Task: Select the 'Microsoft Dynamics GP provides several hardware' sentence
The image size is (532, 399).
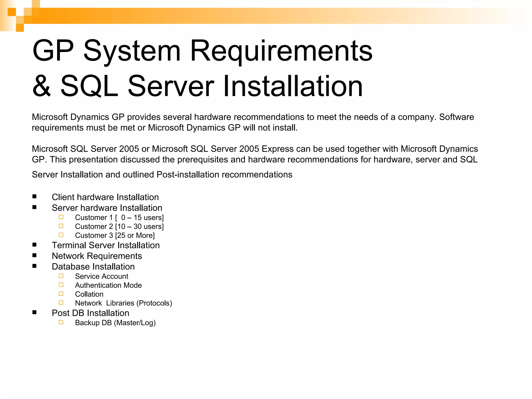Action: pos(253,117)
